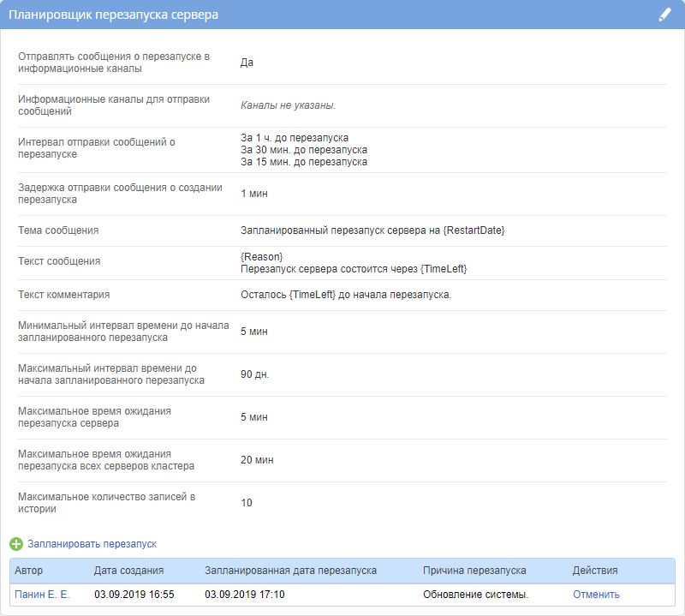
Task: Cancel the scheduled restart via Отменить
Action: (596, 595)
